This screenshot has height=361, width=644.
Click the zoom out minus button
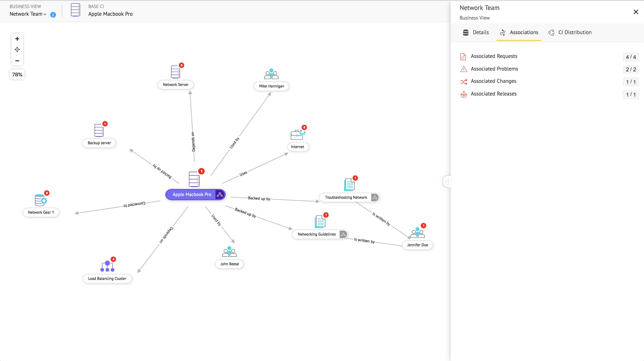17,61
